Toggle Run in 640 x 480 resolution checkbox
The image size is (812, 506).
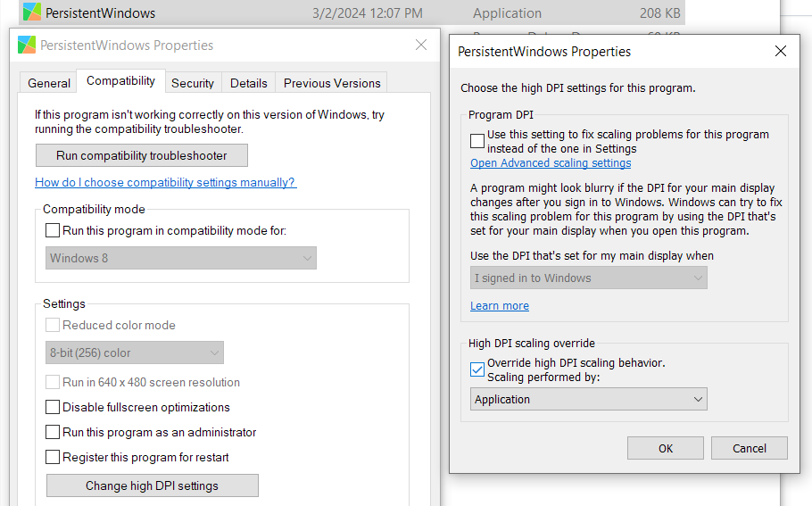click(x=53, y=382)
